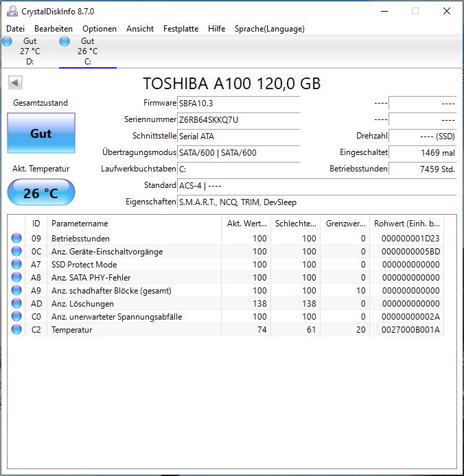Click the status orb in Anz. Löschungen row
Image resolution: width=464 pixels, height=476 pixels.
pyautogui.click(x=16, y=303)
